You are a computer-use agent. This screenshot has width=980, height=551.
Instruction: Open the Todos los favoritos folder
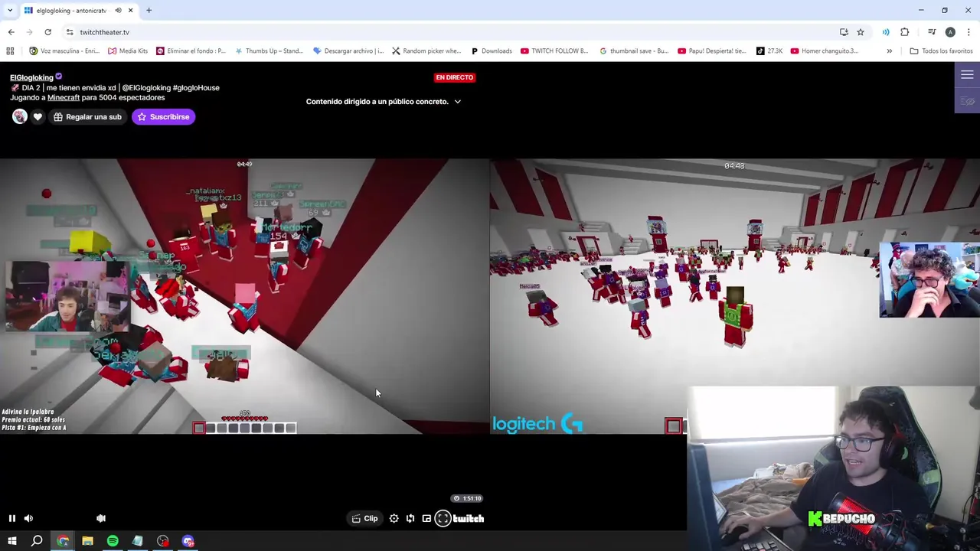click(941, 51)
